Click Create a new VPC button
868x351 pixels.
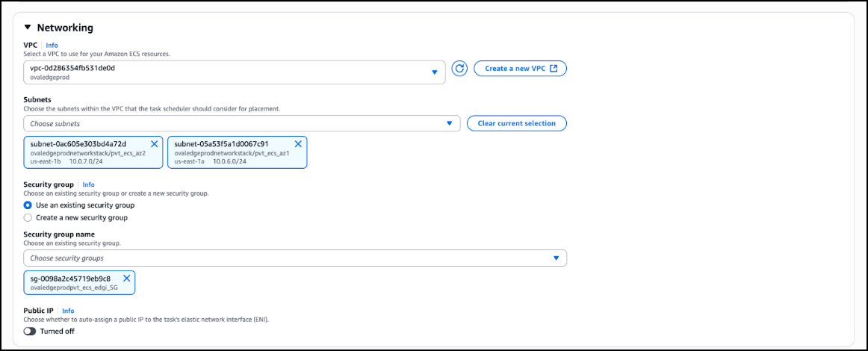[x=520, y=69]
